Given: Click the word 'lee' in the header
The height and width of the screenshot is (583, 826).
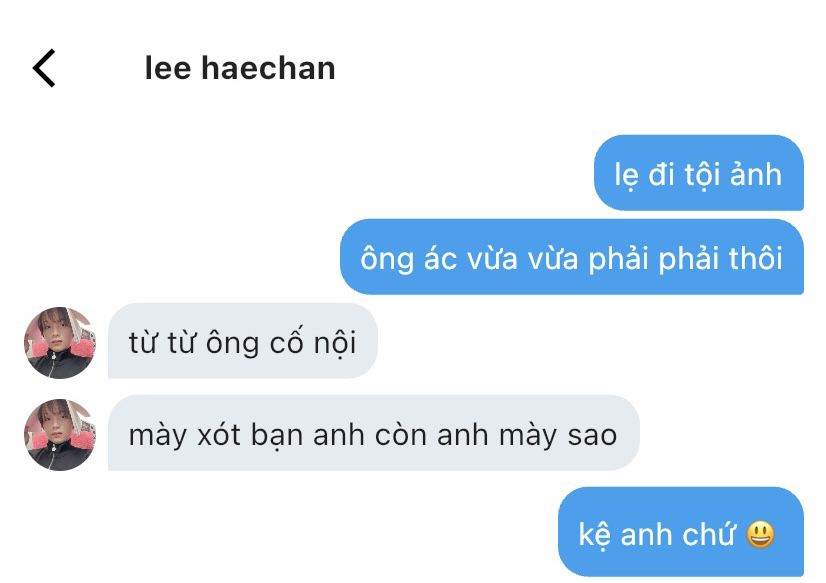Looking at the screenshot, I should 168,68.
